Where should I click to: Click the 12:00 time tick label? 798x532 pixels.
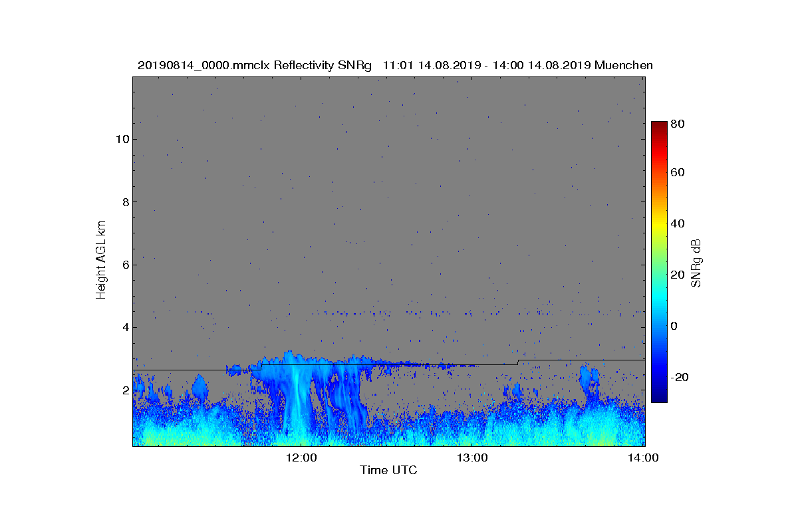(302, 458)
